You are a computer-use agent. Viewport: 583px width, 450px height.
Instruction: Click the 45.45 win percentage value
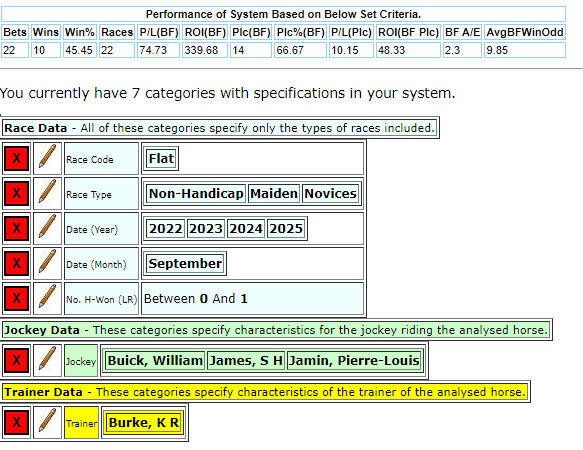point(80,50)
